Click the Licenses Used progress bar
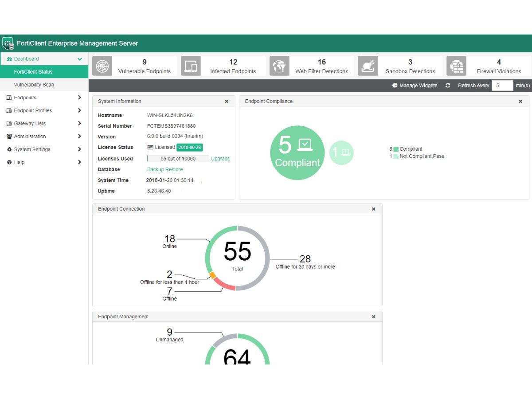This screenshot has width=532, height=399. [178, 159]
